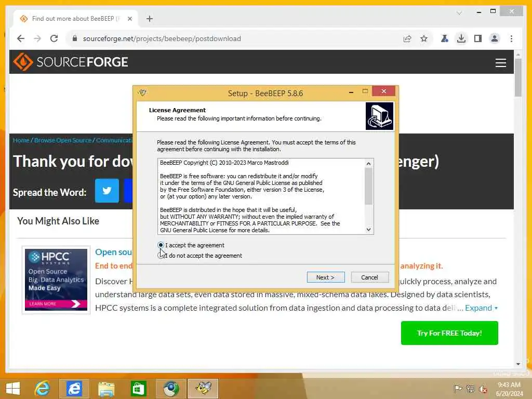Open browser downloads icon
Screen dimensions: 532x399
click(x=461, y=38)
